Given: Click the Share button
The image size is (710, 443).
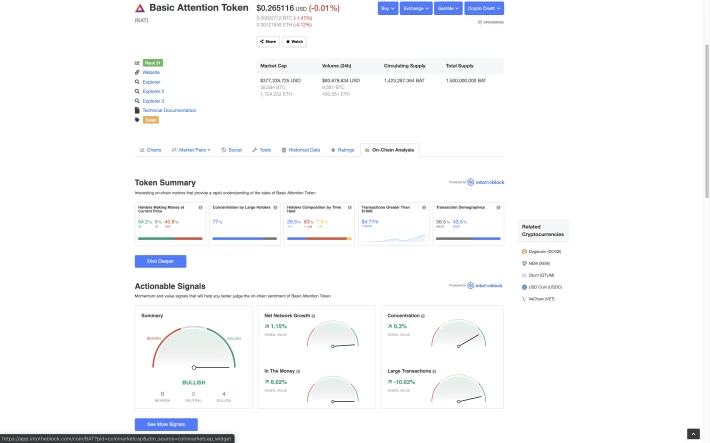Looking at the screenshot, I should point(268,42).
